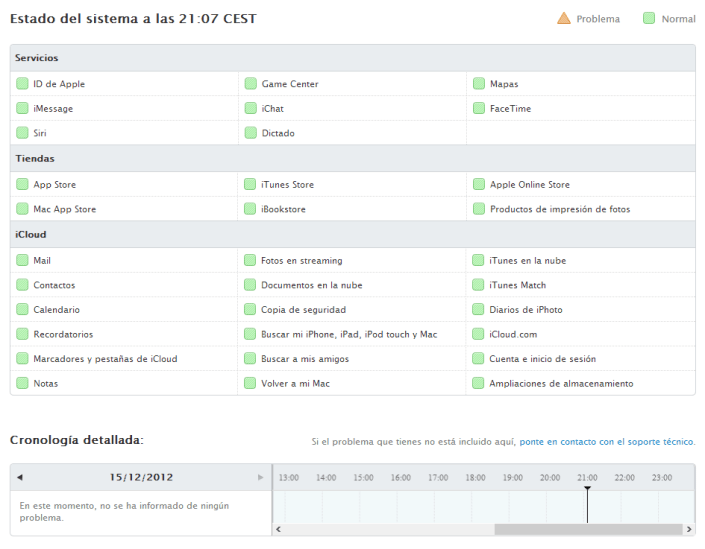This screenshot has height=549, width=705.
Task: Click the Siri status indicator icon
Action: [22, 132]
